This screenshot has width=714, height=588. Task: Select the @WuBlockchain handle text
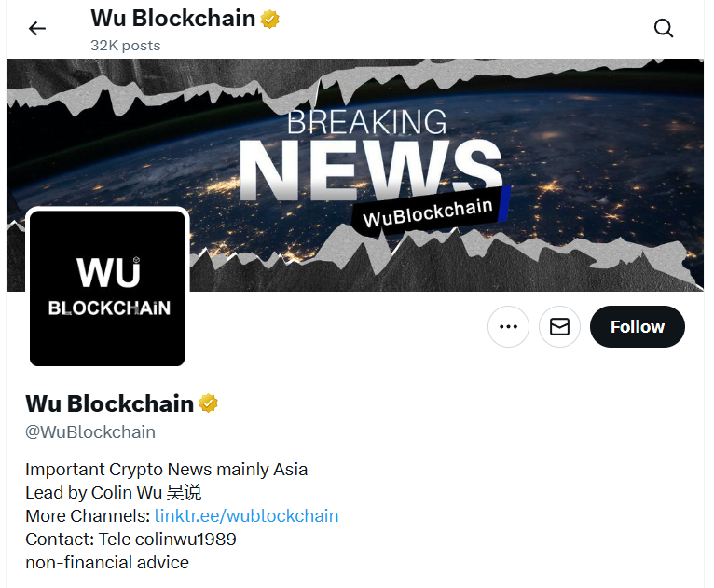(x=90, y=431)
